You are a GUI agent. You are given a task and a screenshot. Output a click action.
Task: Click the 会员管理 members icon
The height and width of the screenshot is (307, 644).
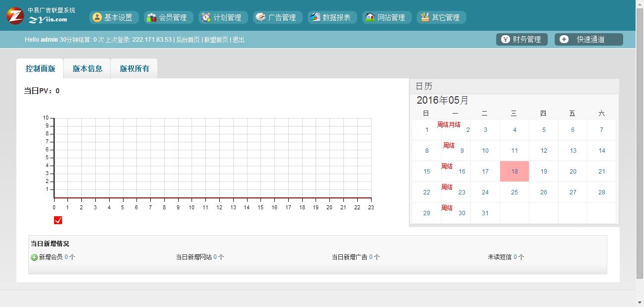pyautogui.click(x=151, y=17)
